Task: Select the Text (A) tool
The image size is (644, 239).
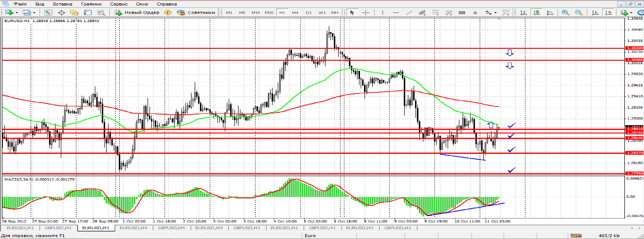Action: (475, 12)
